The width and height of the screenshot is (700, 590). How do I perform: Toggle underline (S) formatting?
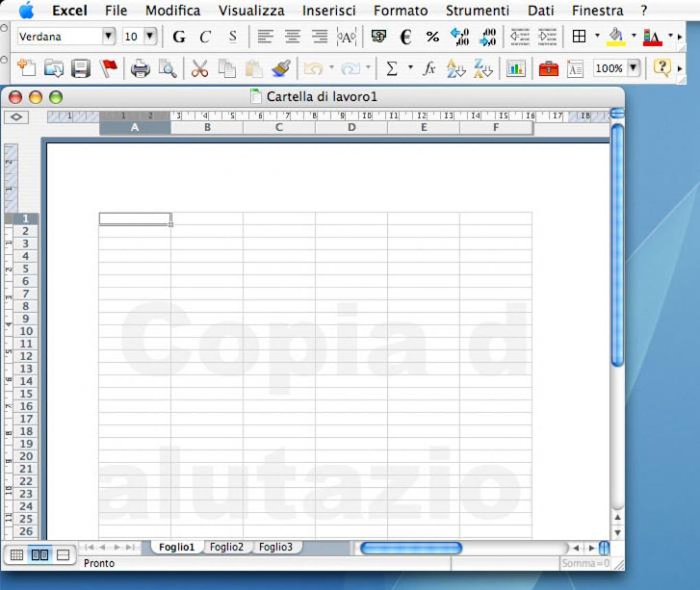coord(232,36)
